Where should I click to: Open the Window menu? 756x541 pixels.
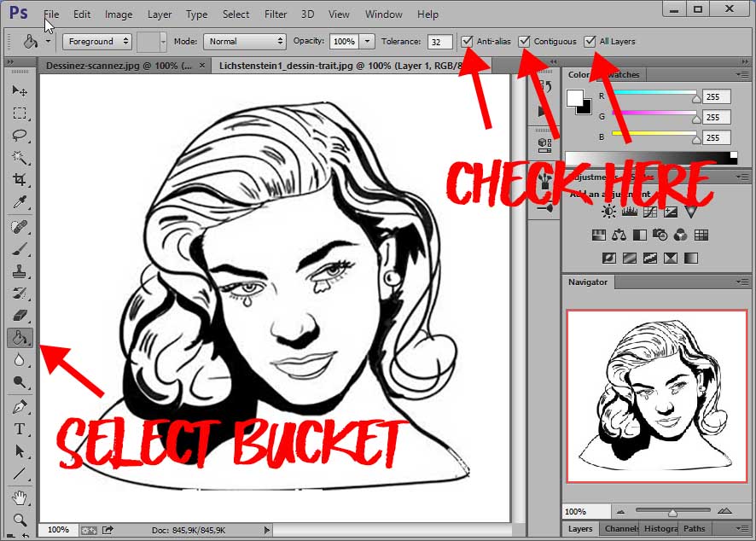coord(384,15)
